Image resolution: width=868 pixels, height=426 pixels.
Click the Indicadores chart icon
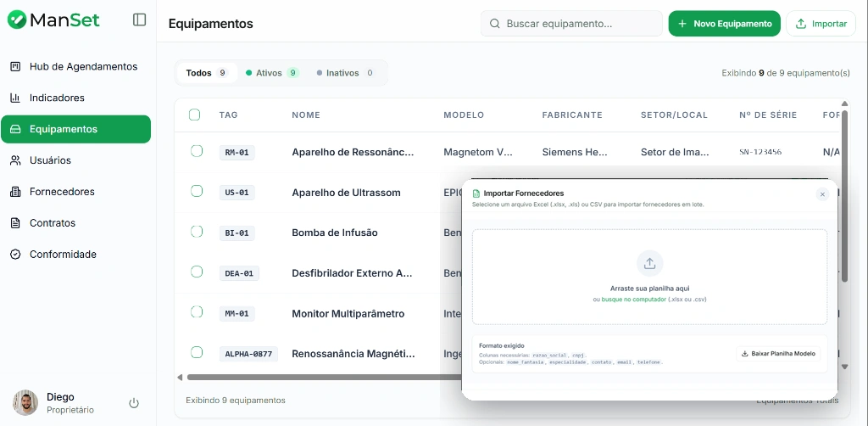point(15,98)
